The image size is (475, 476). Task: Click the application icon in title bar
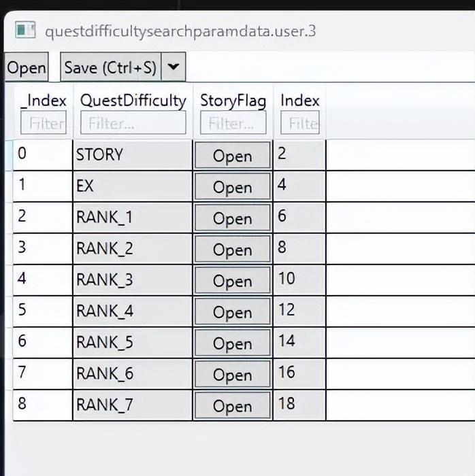click(x=25, y=30)
